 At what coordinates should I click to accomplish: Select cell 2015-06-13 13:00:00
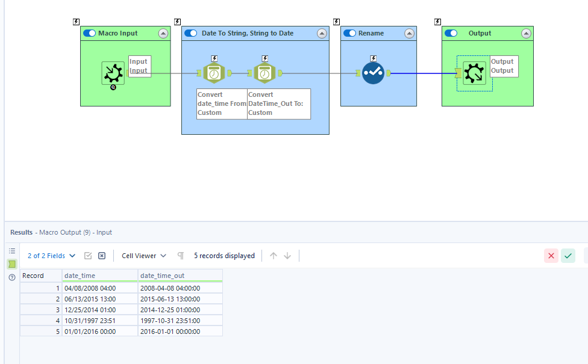pos(180,299)
